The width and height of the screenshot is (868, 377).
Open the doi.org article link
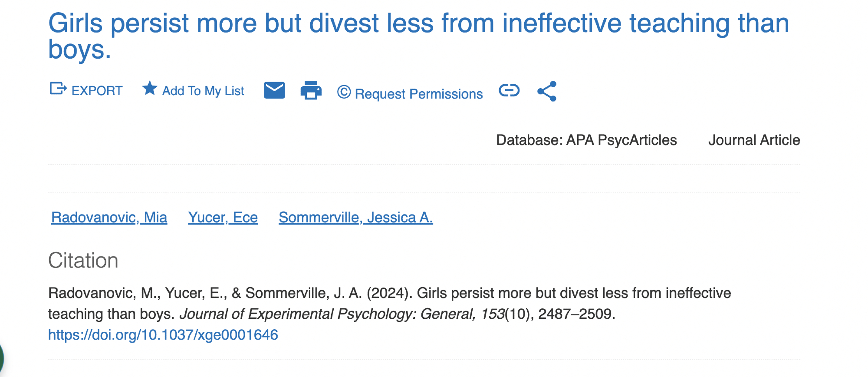click(163, 335)
